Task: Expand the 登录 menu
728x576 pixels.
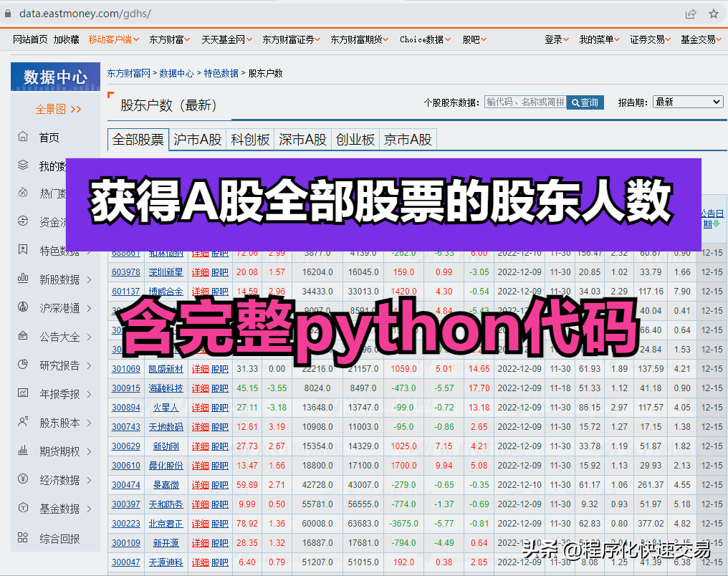Action: click(x=557, y=40)
